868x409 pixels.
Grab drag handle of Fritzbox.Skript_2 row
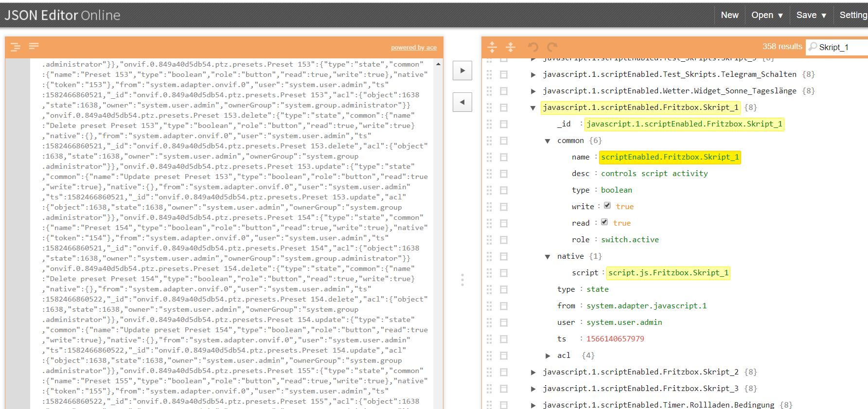point(489,372)
